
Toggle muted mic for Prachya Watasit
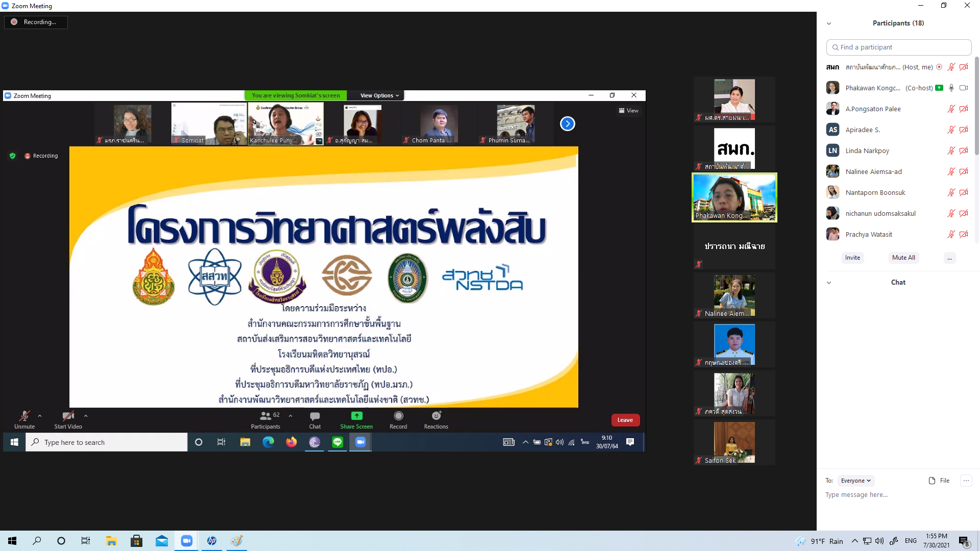(951, 235)
